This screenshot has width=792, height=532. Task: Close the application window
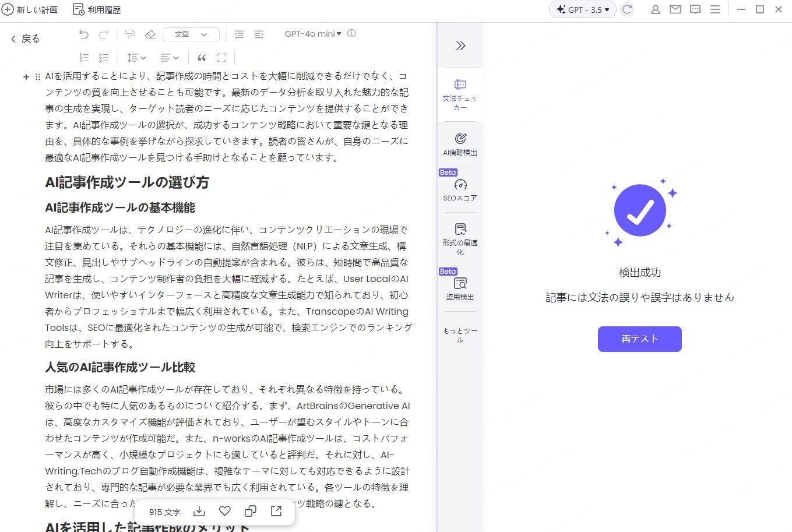779,10
